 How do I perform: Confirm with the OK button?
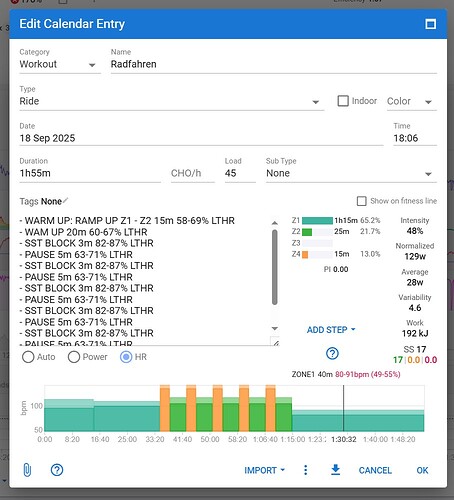(x=422, y=470)
